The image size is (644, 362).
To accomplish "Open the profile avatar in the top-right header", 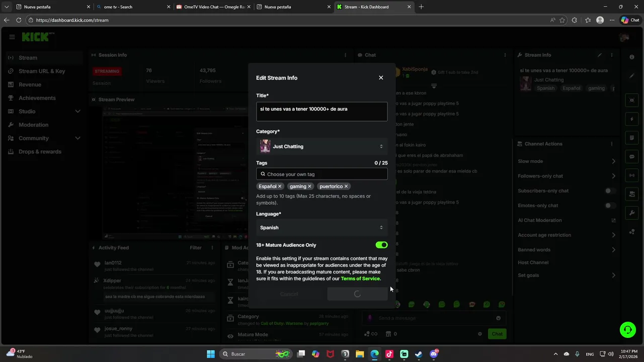I will (x=624, y=37).
